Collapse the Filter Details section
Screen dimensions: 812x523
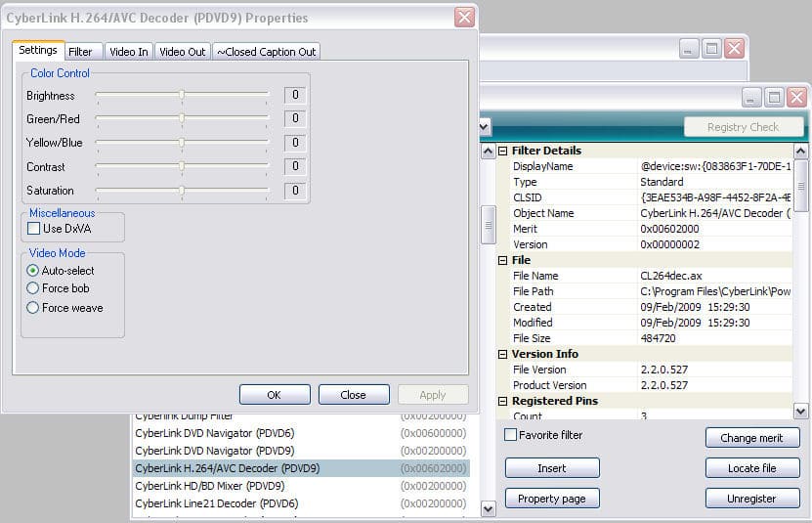pos(502,151)
